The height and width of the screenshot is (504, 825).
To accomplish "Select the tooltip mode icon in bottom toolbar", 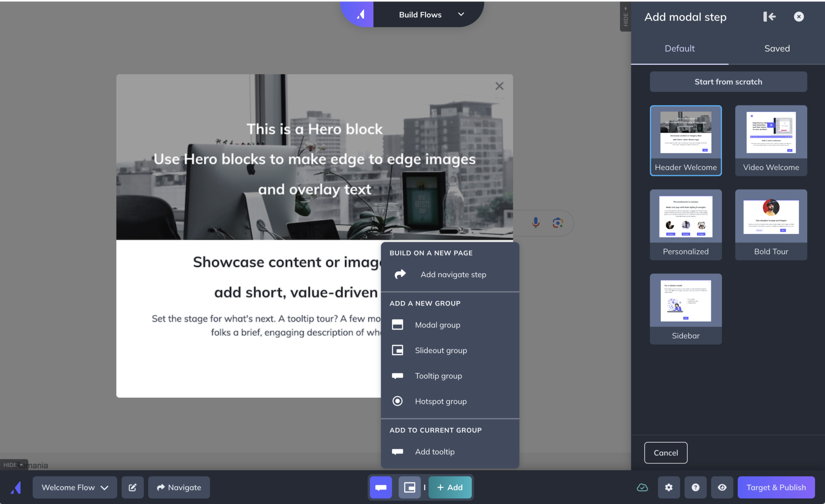I will pos(380,487).
